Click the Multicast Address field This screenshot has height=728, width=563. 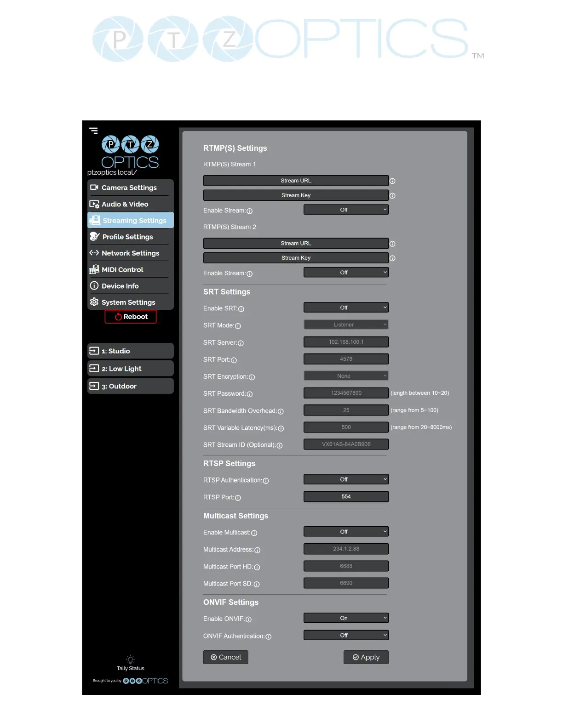(346, 549)
